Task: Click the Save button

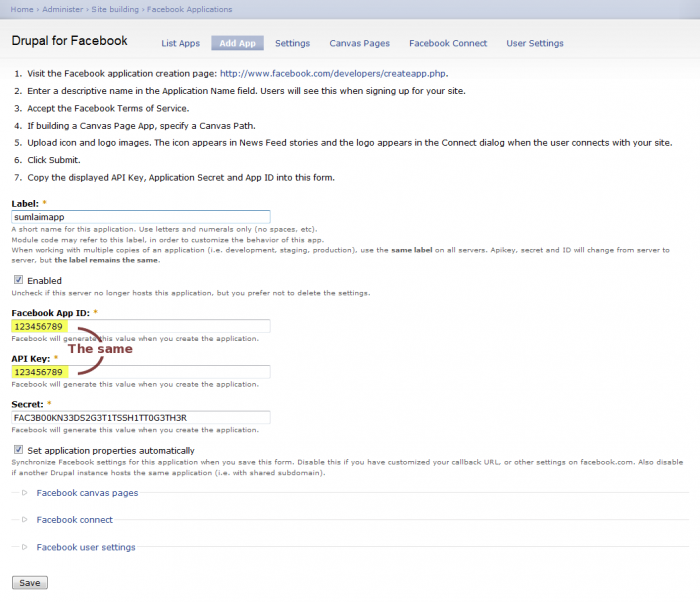Action: (x=29, y=583)
